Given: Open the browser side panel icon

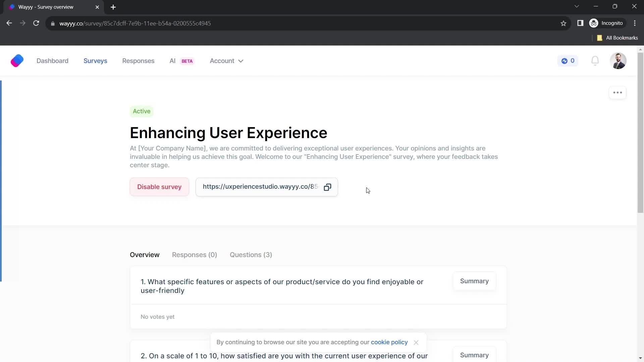Looking at the screenshot, I should [580, 23].
